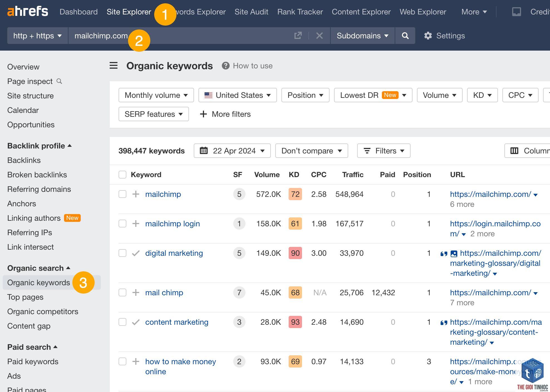550x392 pixels.
Task: Click Page inspect magnifier icon
Action: tap(59, 81)
